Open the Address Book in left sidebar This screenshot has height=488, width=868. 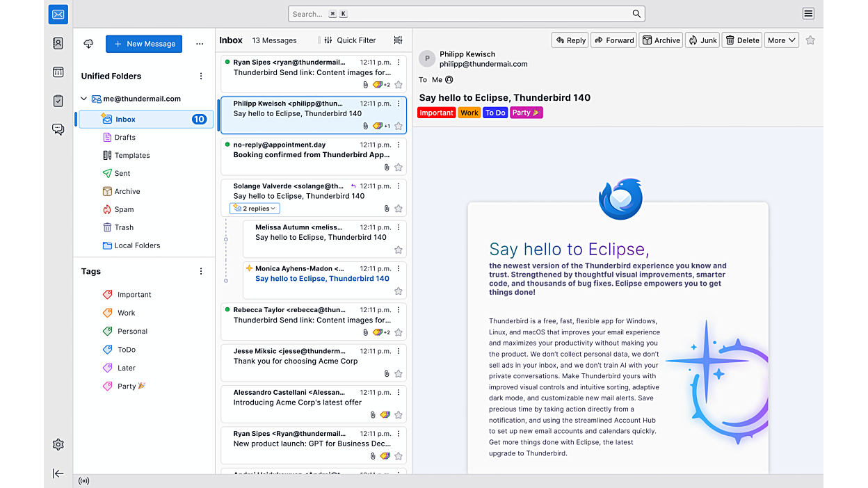point(58,43)
